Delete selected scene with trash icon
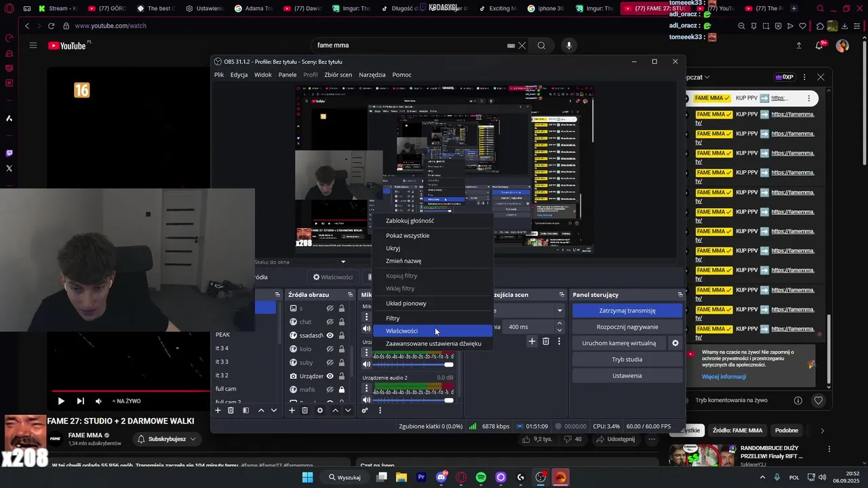This screenshot has width=868, height=488. [231, 410]
